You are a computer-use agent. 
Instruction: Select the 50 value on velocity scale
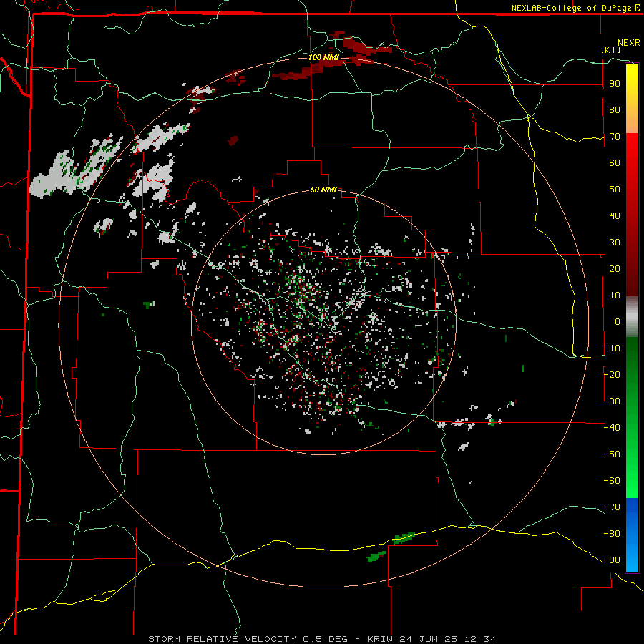(x=615, y=190)
